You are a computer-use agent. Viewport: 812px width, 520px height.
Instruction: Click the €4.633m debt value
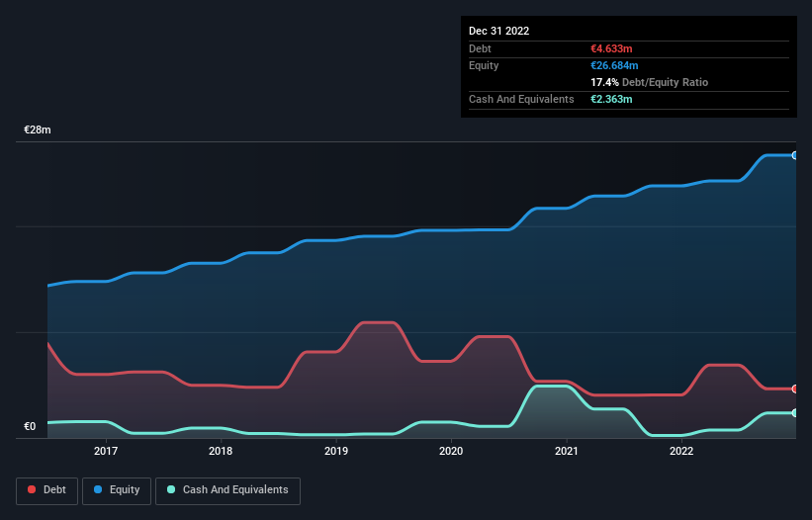tap(611, 48)
